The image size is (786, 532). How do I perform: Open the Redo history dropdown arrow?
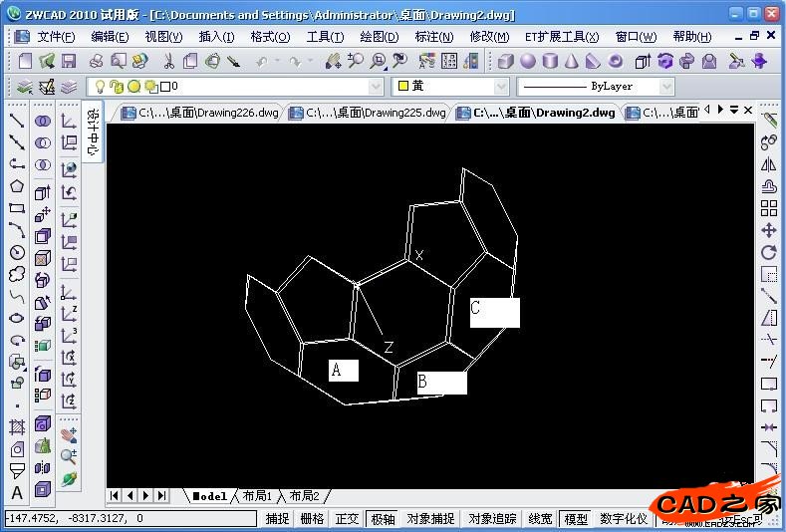(310, 61)
